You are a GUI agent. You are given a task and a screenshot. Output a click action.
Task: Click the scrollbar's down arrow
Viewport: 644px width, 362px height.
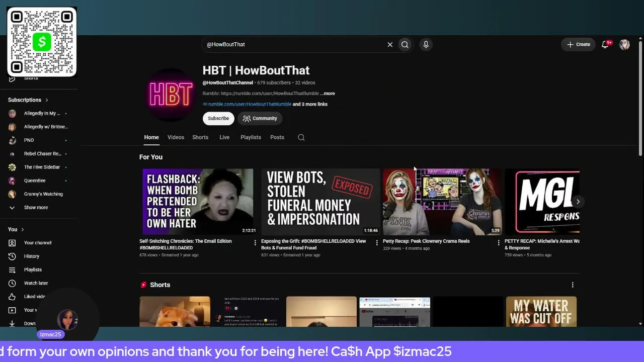coord(640,324)
